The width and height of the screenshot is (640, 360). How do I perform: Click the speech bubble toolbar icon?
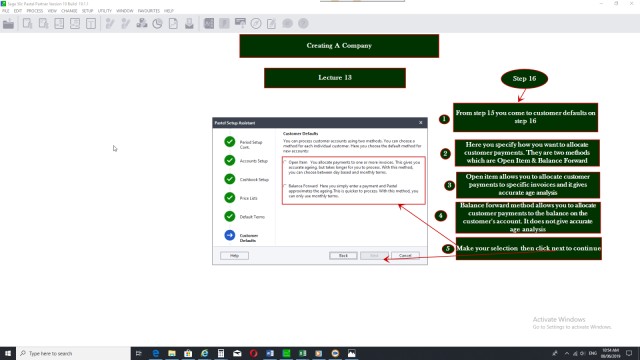[287, 24]
